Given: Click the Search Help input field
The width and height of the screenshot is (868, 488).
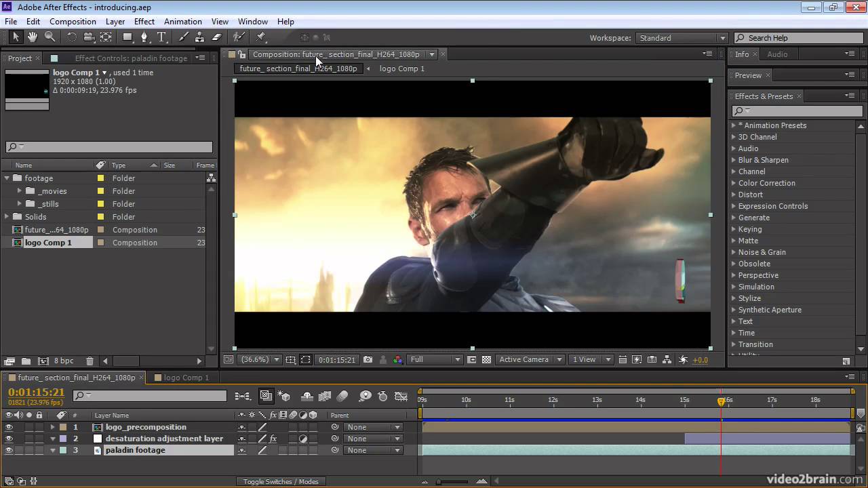Looking at the screenshot, I should (x=800, y=38).
